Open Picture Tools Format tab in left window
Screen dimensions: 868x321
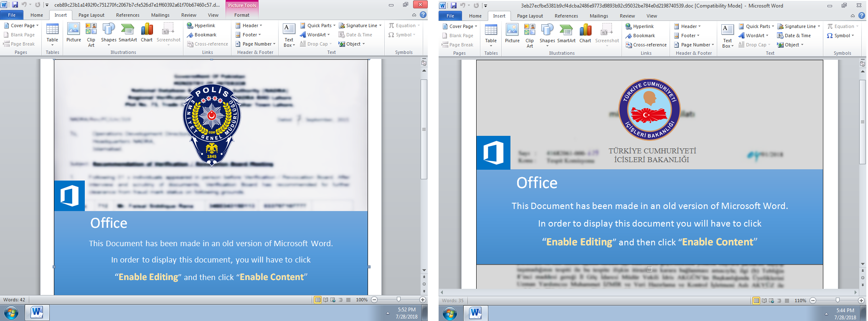click(242, 15)
